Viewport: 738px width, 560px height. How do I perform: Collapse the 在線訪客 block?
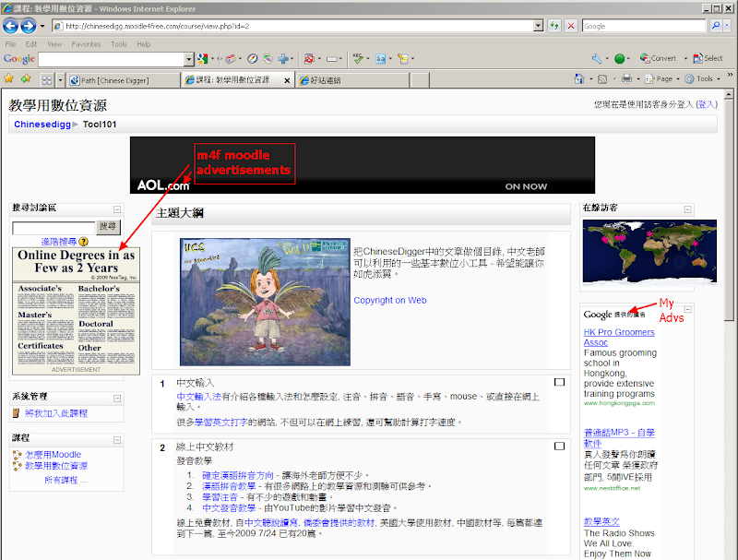point(687,209)
